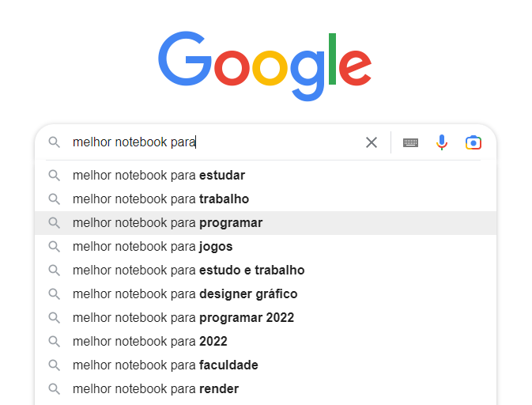Select 'melhor notebook para faculdade' suggestion
The image size is (532, 405).
pyautogui.click(x=266, y=365)
